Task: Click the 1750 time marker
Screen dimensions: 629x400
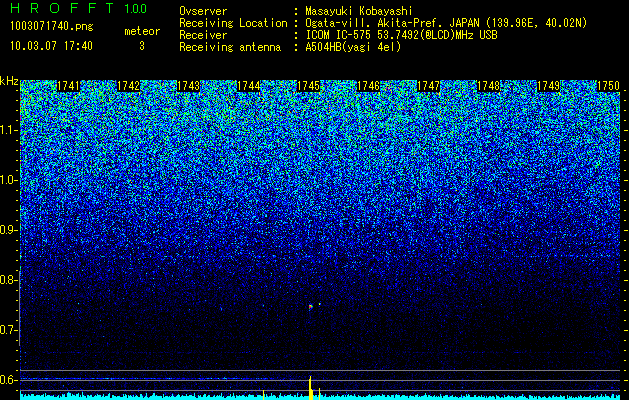Action: coord(608,86)
